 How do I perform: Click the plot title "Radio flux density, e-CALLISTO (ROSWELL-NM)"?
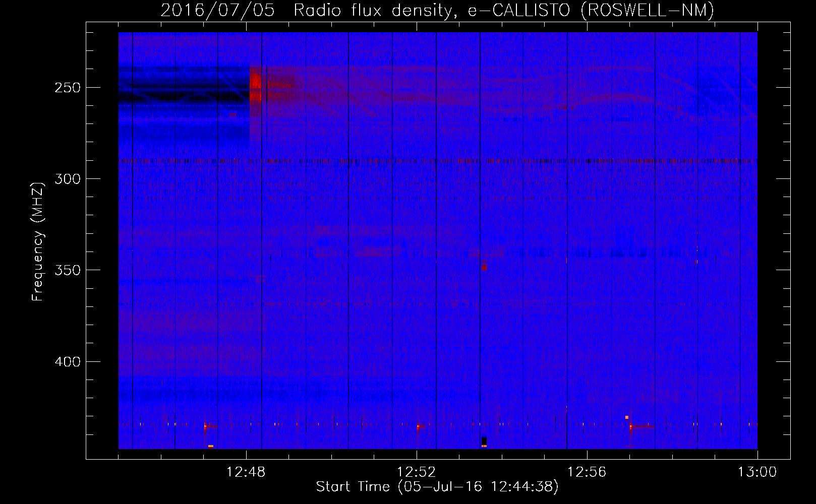(x=504, y=10)
